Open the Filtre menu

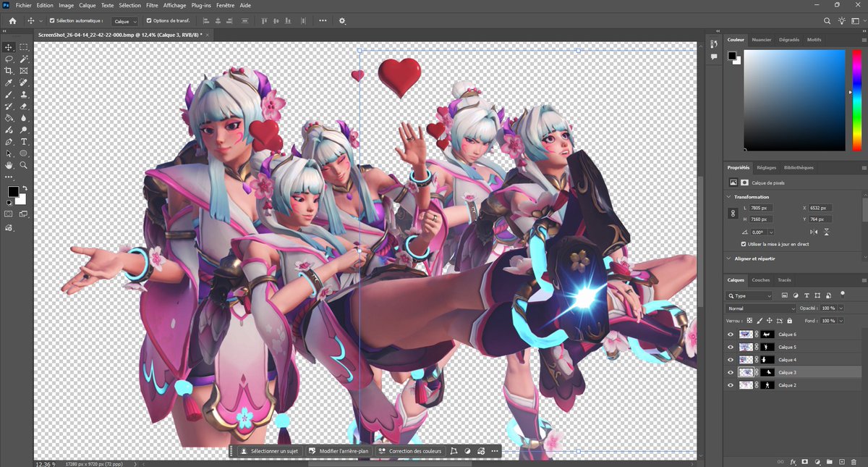(x=152, y=5)
